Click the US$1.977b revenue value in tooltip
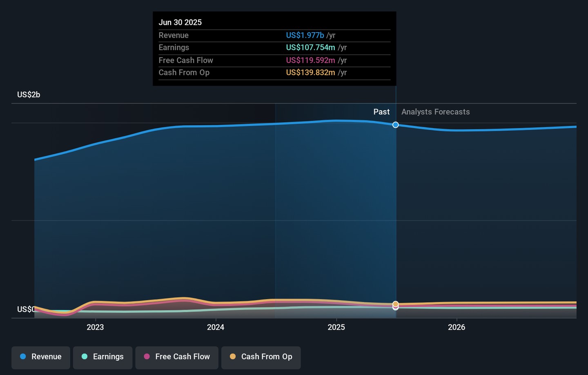Viewport: 588px width, 375px height. tap(305, 36)
